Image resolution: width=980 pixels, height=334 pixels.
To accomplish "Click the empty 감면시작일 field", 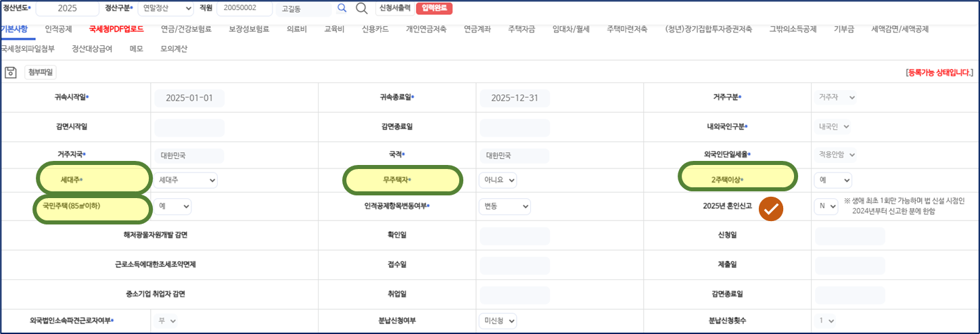I will 189,126.
